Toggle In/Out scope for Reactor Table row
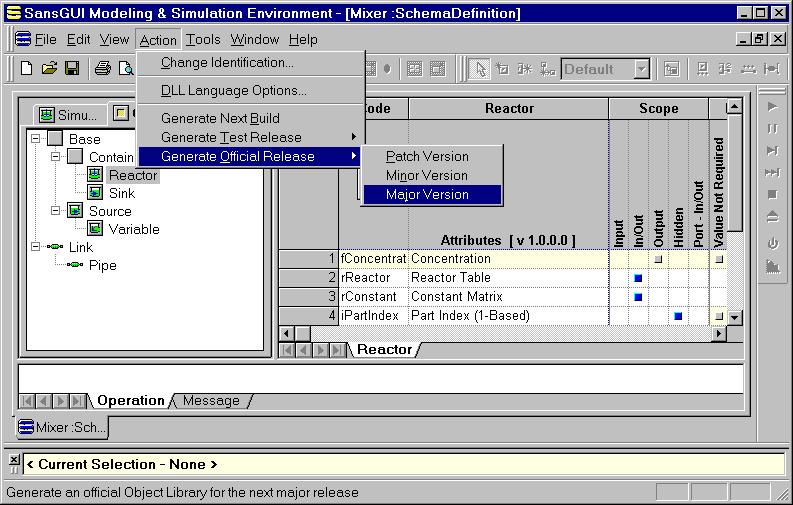Viewport: 793px width, 505px height. [638, 278]
